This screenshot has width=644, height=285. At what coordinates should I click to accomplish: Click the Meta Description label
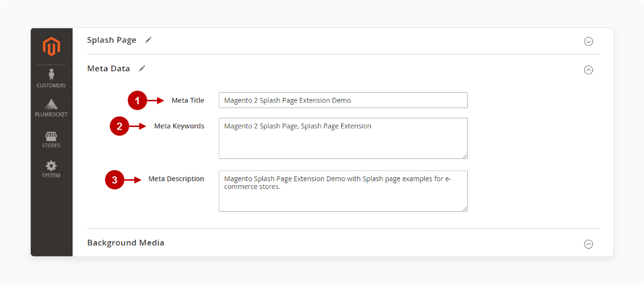(x=176, y=179)
